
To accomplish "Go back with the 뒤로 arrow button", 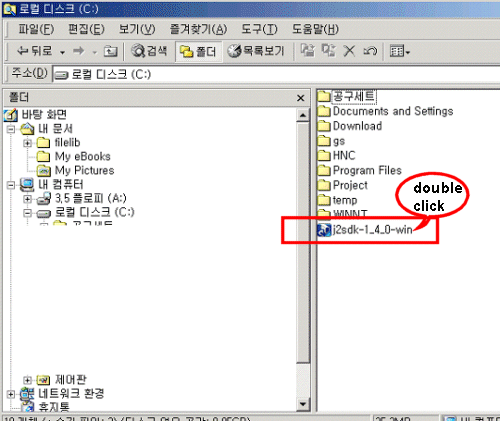I will click(35, 51).
